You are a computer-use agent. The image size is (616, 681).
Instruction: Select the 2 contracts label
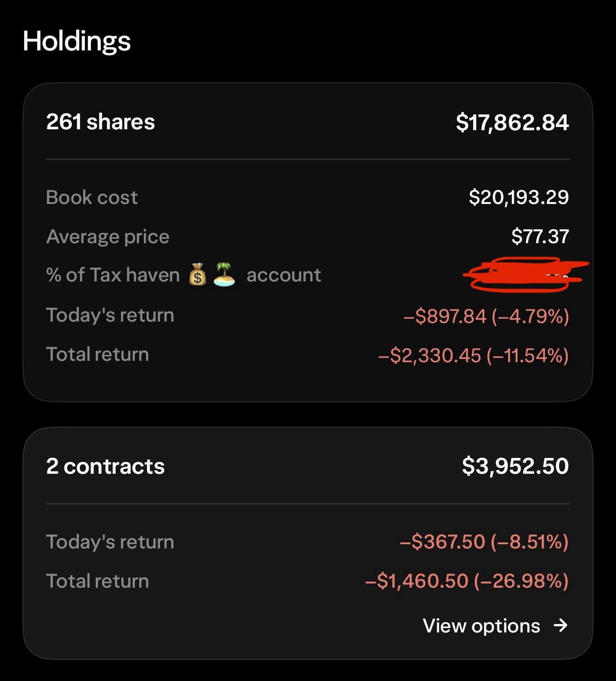point(105,466)
